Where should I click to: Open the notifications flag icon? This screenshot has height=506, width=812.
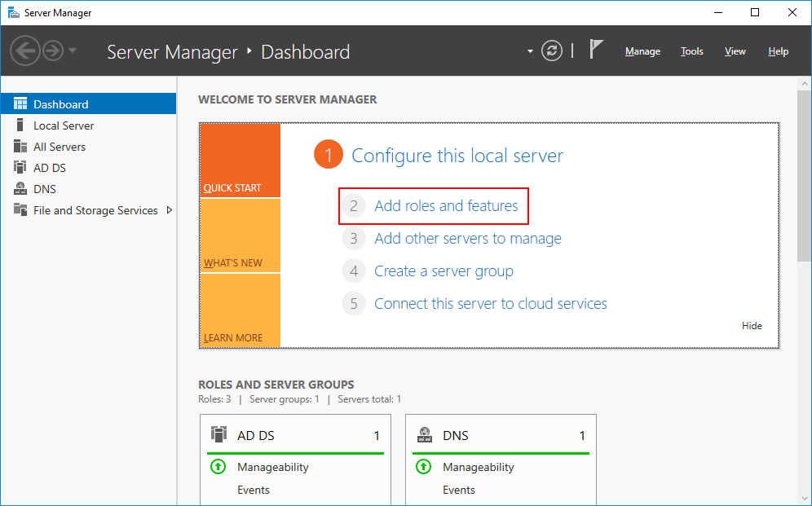(597, 49)
